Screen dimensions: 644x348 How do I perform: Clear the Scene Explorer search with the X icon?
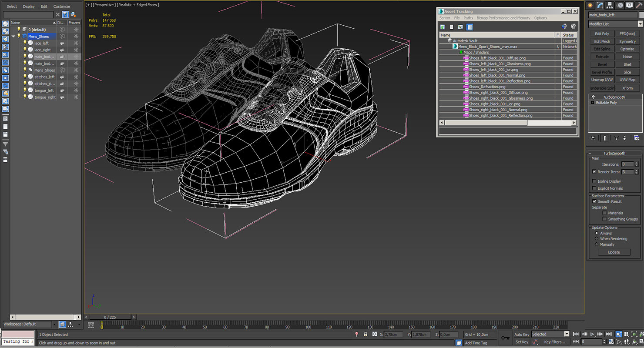point(57,14)
